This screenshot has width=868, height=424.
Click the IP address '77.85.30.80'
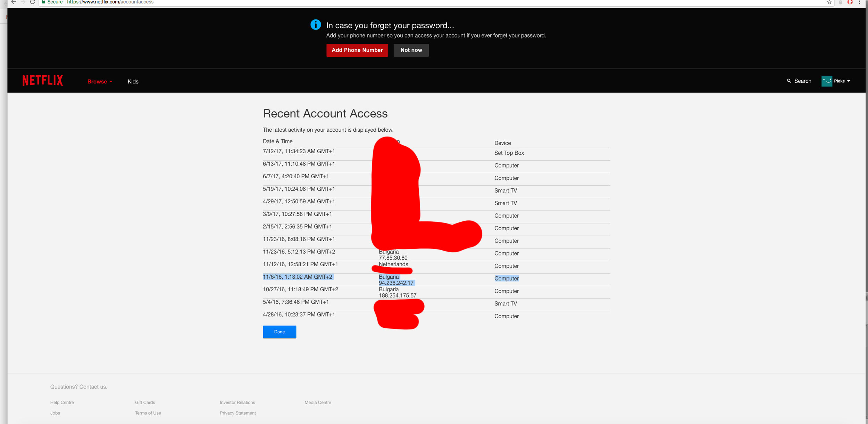click(x=393, y=258)
